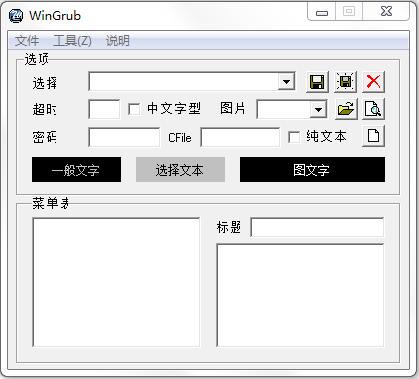
Task: Focus the 标题 title input field
Action: click(x=317, y=227)
